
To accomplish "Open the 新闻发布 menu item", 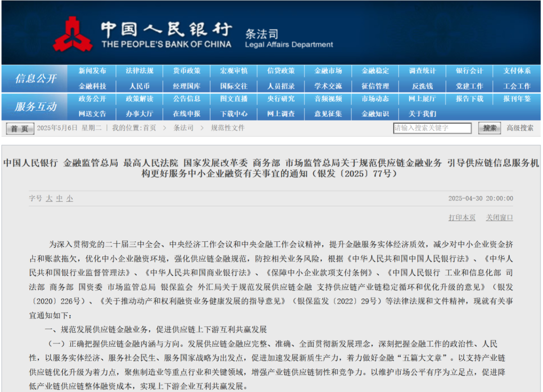I will coord(92,71).
